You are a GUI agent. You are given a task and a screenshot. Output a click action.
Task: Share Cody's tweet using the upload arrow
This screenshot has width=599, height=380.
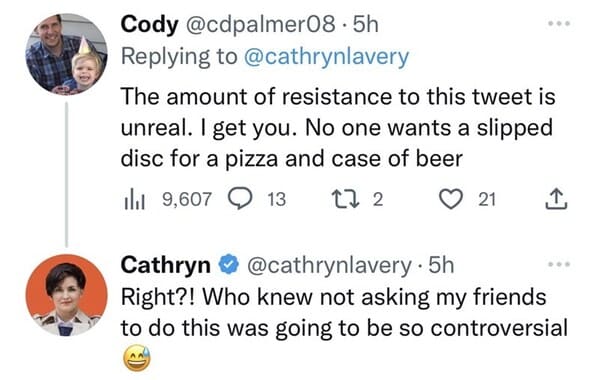(556, 199)
